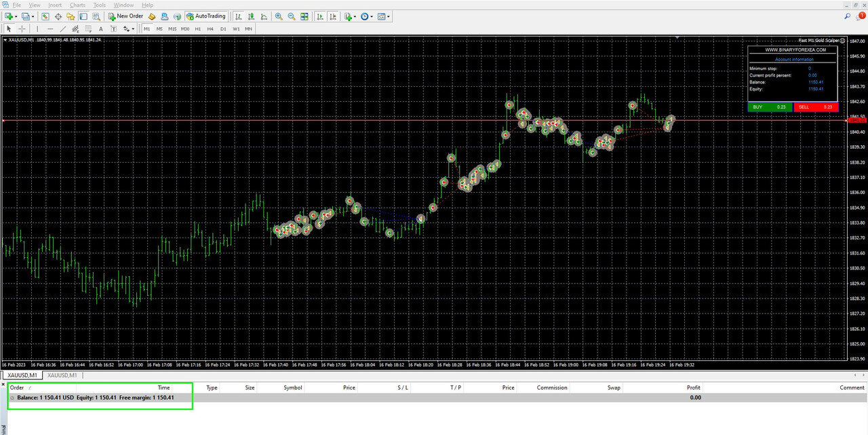Toggle the AutoTrading button
Image resolution: width=868 pixels, height=435 pixels.
205,16
